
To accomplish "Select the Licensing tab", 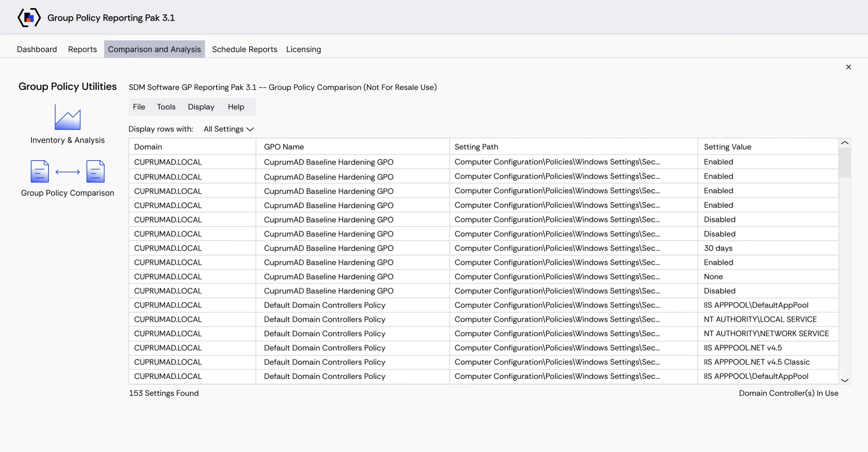I will click(x=303, y=49).
